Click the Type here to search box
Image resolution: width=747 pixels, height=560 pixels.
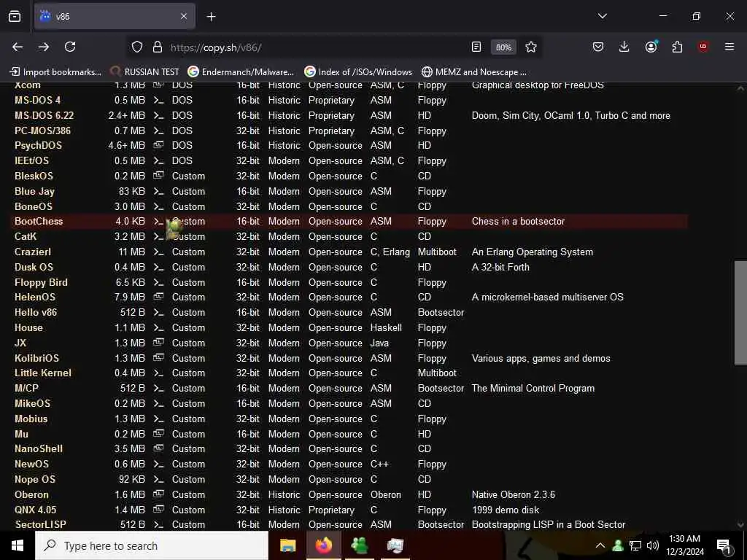tap(152, 545)
